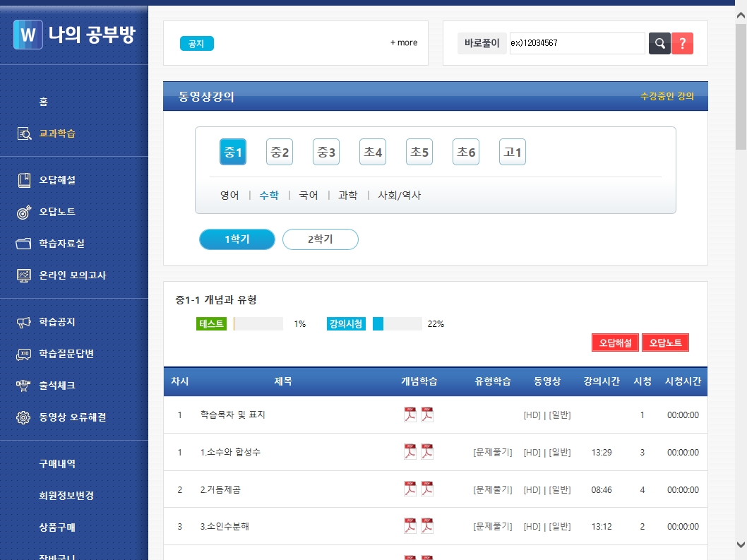Select the 동영상 오류해결 settings icon
Viewport: 747px width, 560px height.
point(25,417)
